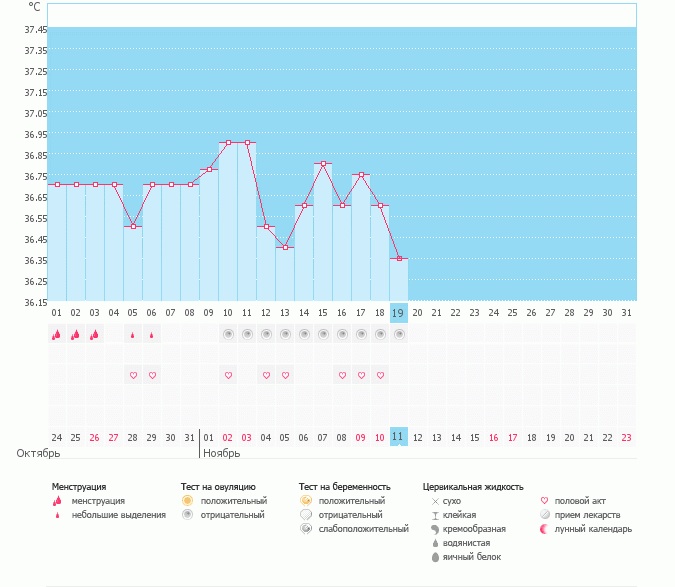Image resolution: width=675 pixels, height=587 pixels.
Task: Click the highlighted date 11 in November row
Action: (x=399, y=437)
